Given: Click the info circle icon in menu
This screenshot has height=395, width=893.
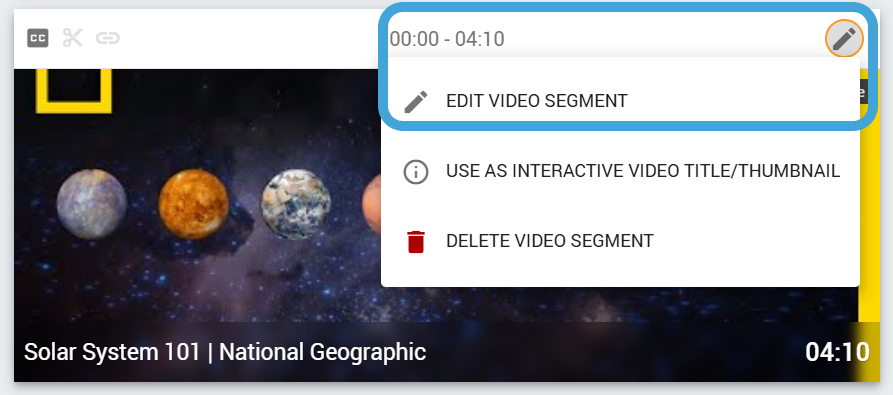Looking at the screenshot, I should (416, 171).
